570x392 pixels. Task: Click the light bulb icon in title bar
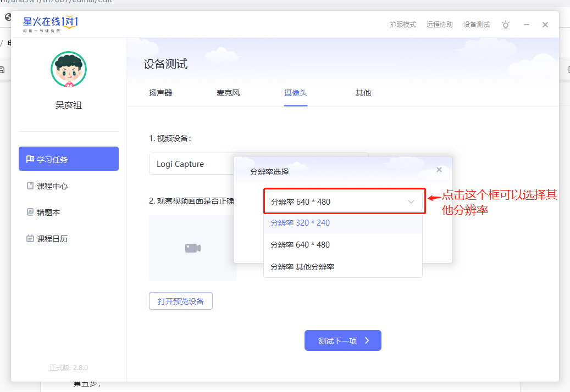pos(506,25)
